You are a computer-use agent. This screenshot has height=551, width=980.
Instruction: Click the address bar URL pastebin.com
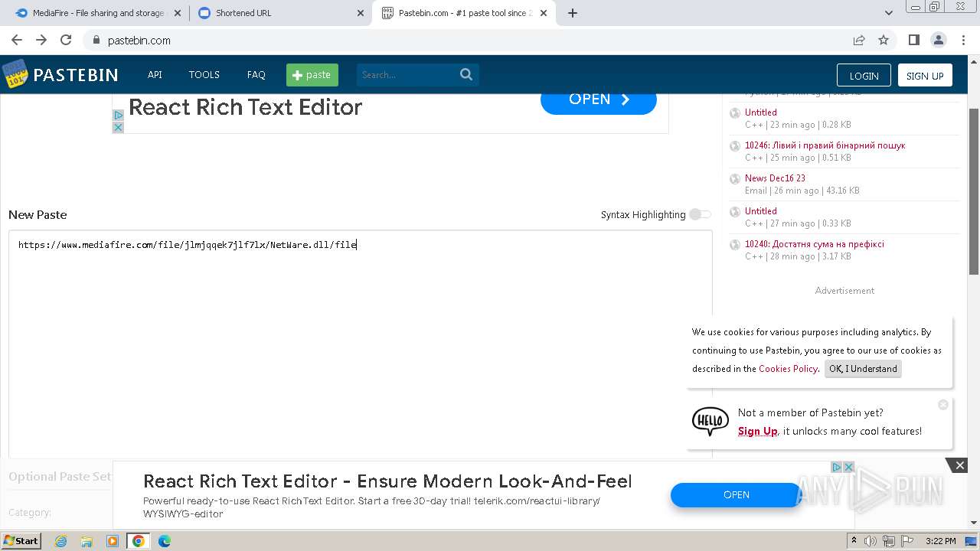[x=139, y=41]
